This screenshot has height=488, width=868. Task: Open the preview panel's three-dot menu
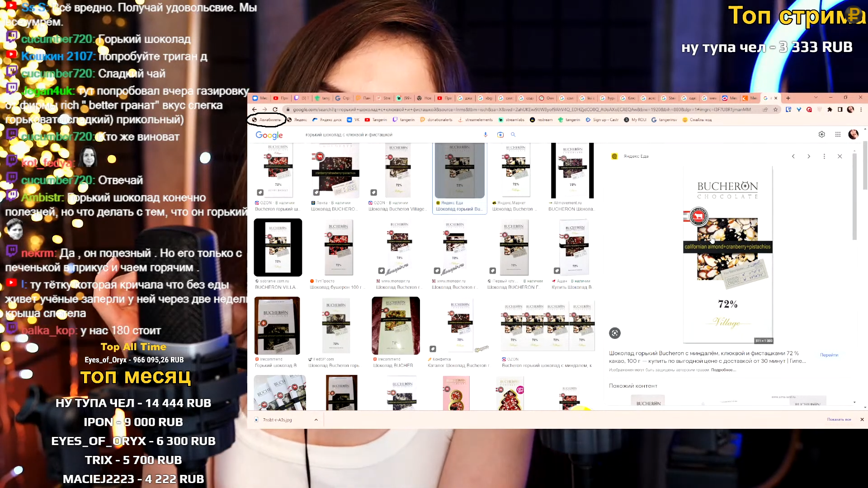pyautogui.click(x=824, y=156)
